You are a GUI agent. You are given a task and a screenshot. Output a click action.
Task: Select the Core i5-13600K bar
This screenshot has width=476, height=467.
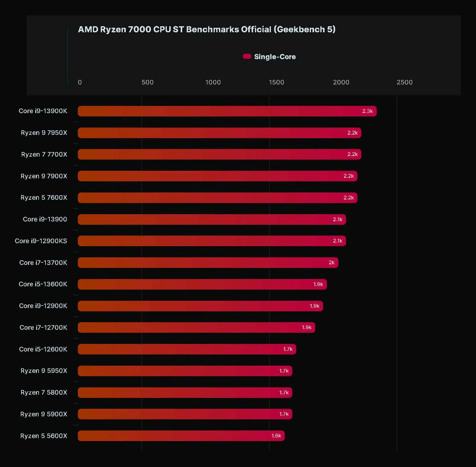(x=202, y=284)
